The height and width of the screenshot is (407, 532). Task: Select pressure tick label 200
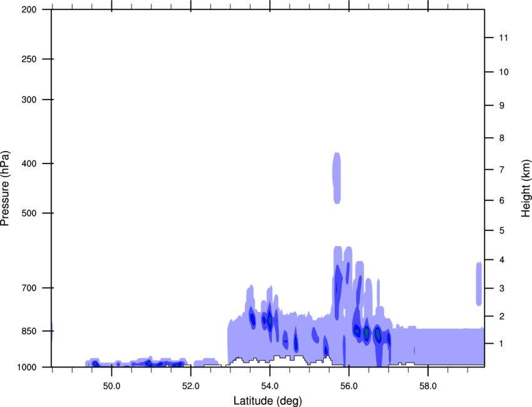tap(29, 10)
